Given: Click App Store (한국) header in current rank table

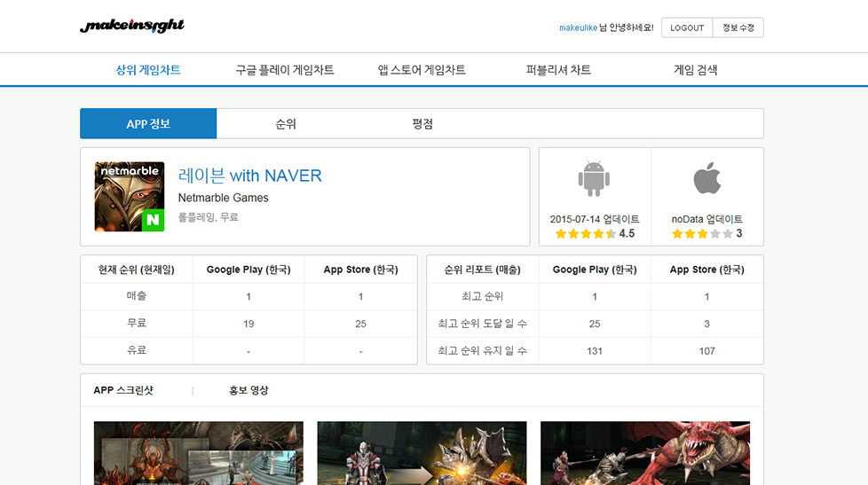Looking at the screenshot, I should tap(361, 270).
